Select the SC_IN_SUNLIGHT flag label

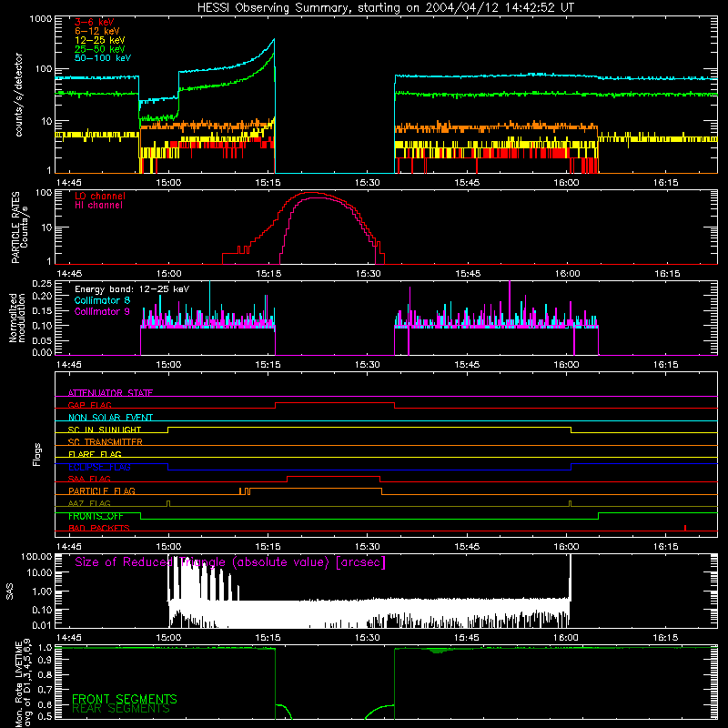point(105,430)
